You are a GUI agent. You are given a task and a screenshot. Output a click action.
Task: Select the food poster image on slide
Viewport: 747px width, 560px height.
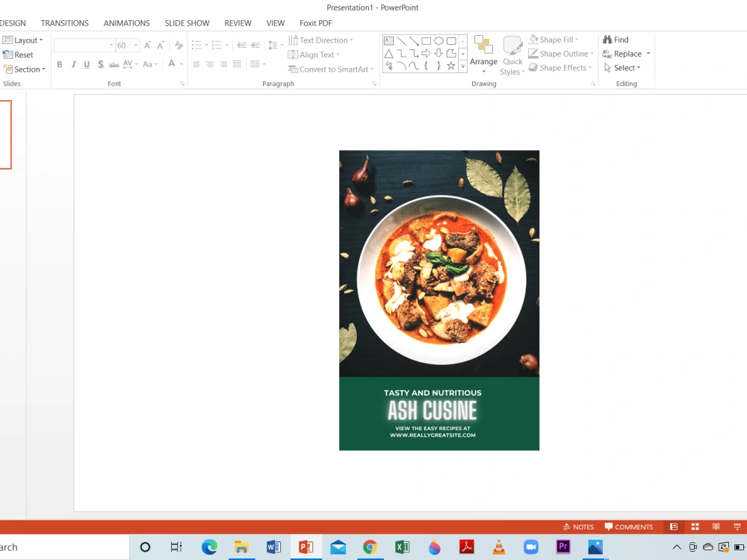[x=439, y=300]
